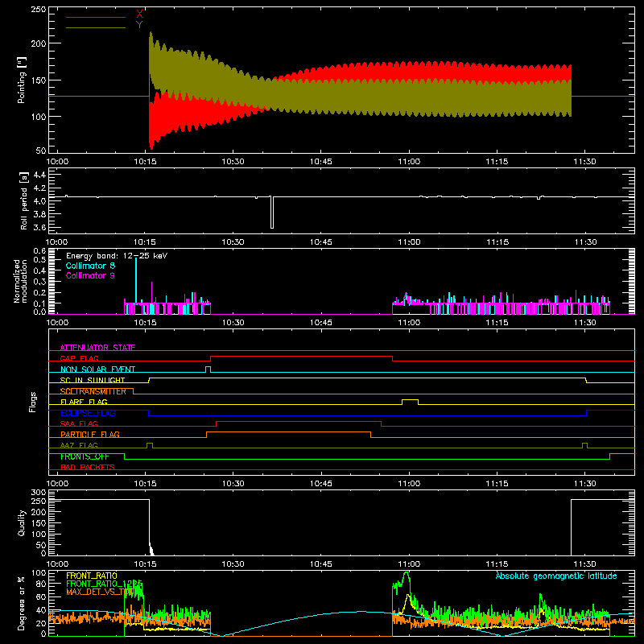
Task: Click the green FRONTS_OFF label
Action: (x=85, y=456)
